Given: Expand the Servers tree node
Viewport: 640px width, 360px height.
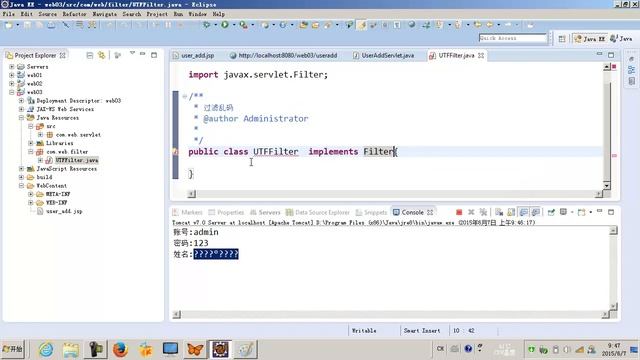Looking at the screenshot, I should coord(12,67).
